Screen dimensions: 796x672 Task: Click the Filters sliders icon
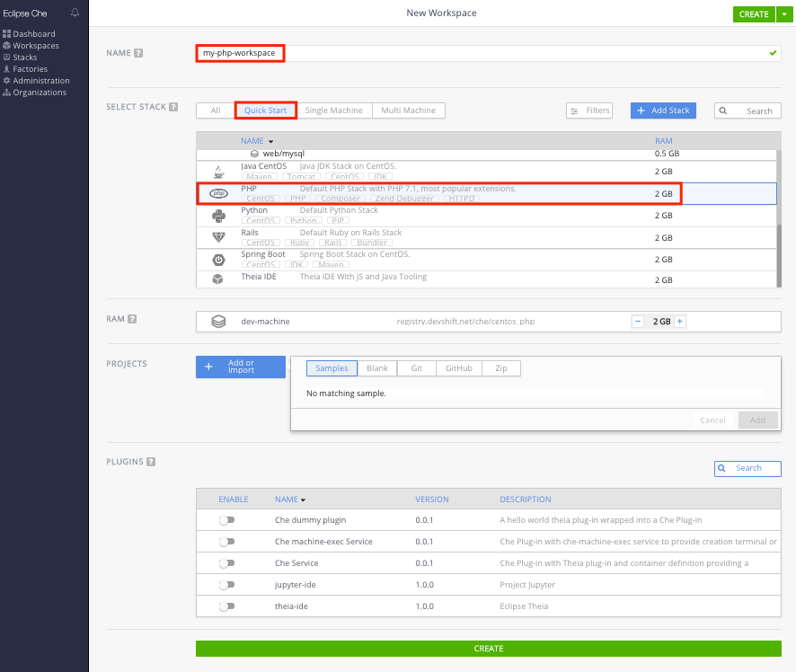[574, 111]
